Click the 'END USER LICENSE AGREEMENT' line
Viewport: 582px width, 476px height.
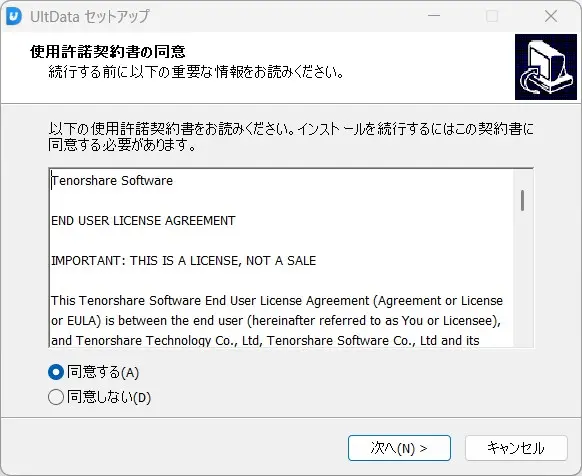143,221
